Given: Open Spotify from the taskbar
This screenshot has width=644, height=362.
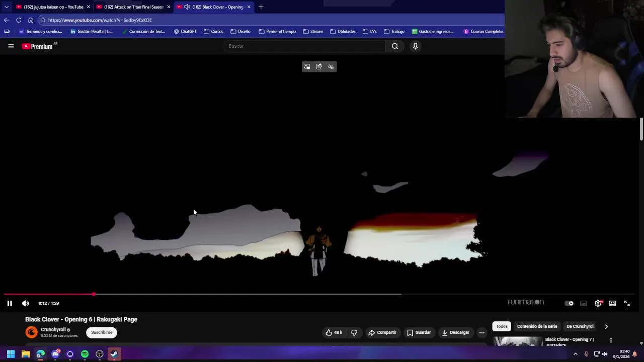Looking at the screenshot, I should pos(85,354).
